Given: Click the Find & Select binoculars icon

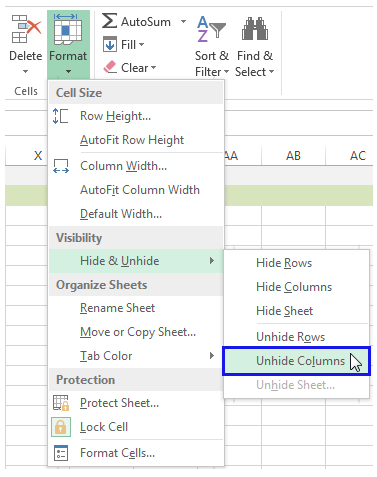Looking at the screenshot, I should [x=255, y=29].
